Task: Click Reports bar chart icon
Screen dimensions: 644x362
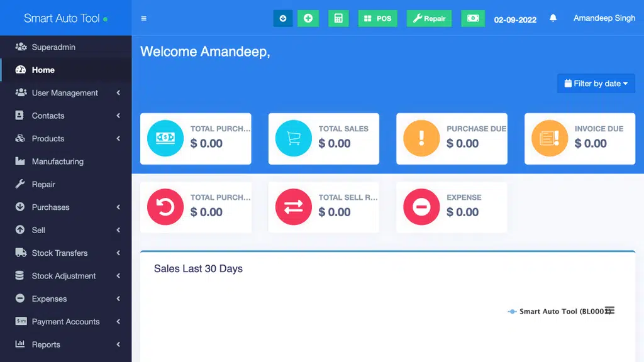Action: [x=19, y=344]
